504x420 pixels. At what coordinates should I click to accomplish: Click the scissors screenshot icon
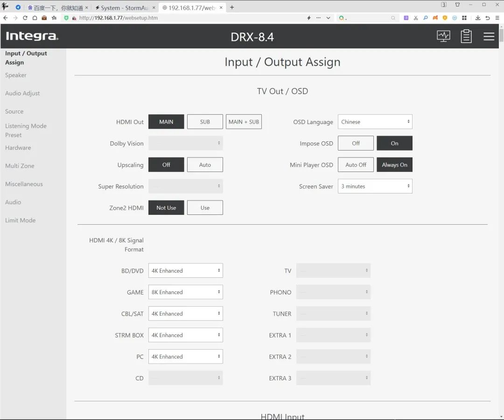[x=416, y=18]
